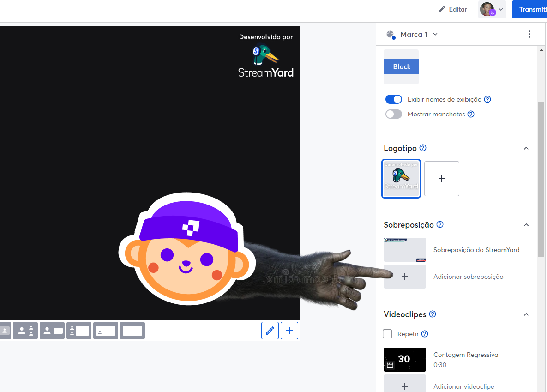Open the three-dot brand options menu
547x392 pixels.
pos(529,34)
